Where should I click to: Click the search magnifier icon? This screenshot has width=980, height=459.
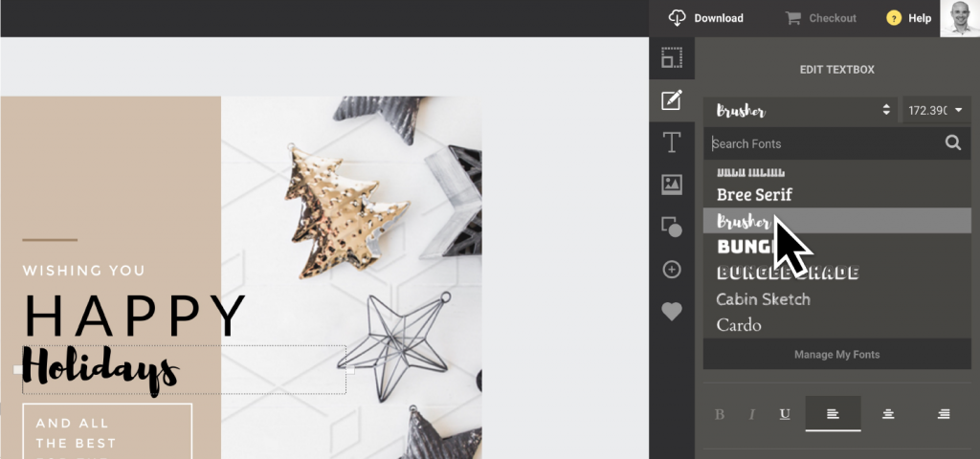pos(952,143)
